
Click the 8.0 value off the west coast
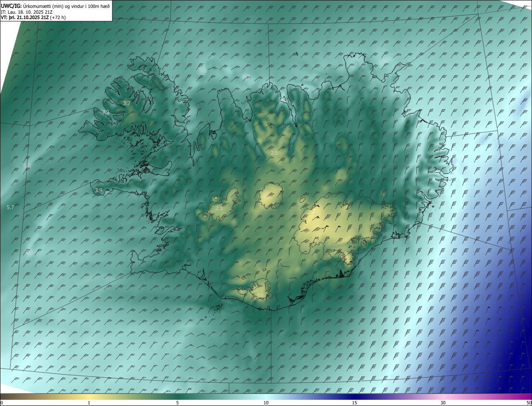27,165
